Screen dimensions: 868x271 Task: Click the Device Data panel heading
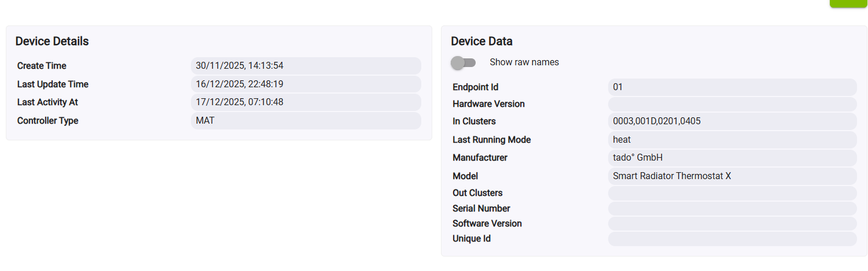click(x=481, y=42)
